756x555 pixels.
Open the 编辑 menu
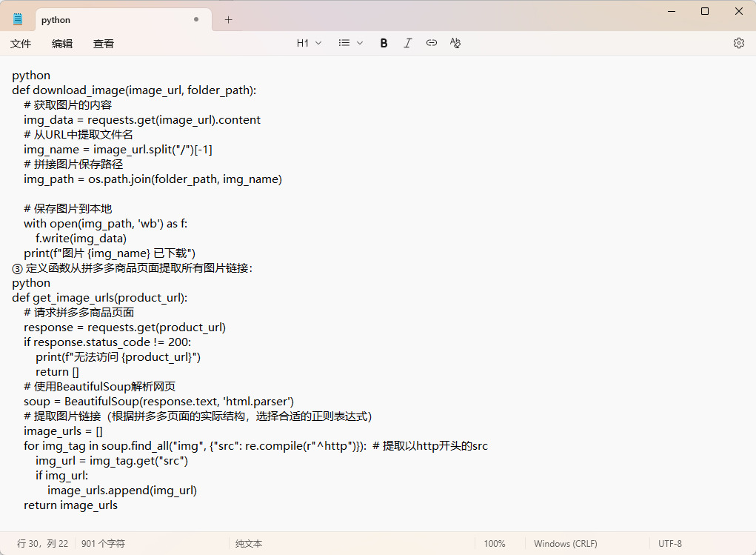point(62,44)
